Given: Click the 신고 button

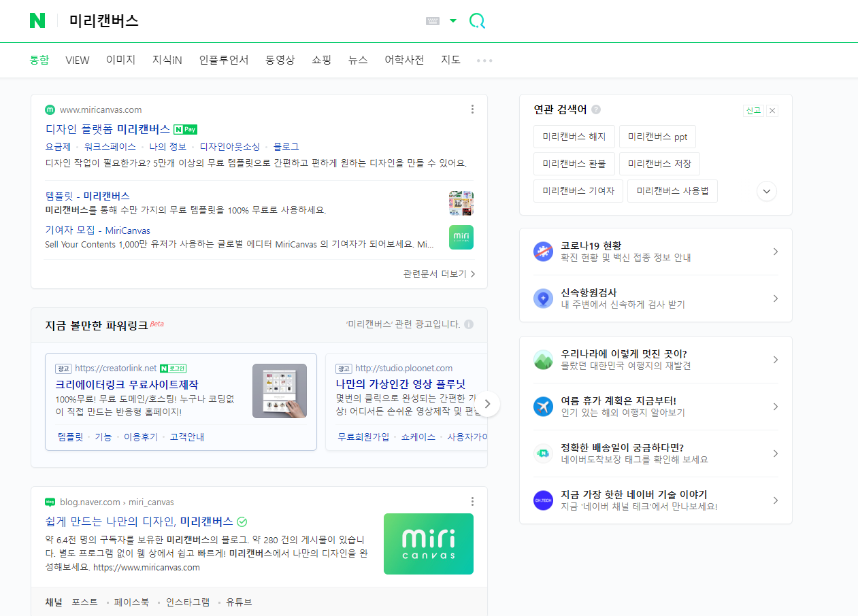Looking at the screenshot, I should [753, 111].
